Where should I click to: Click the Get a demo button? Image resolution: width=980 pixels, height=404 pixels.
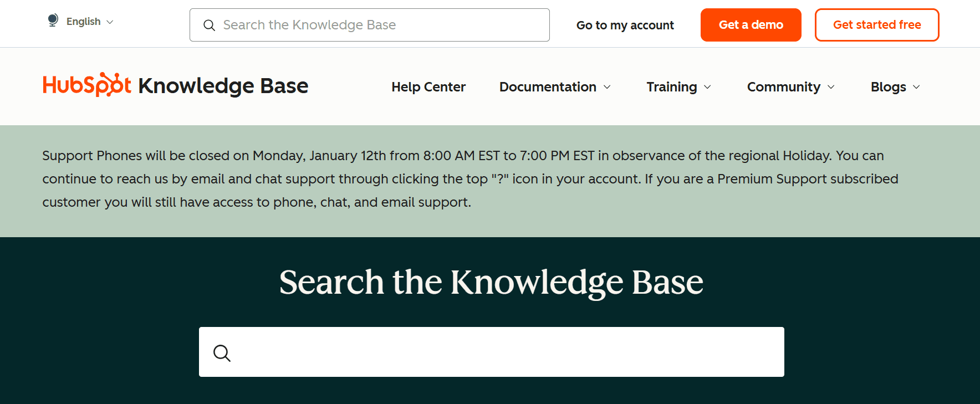[x=751, y=25]
